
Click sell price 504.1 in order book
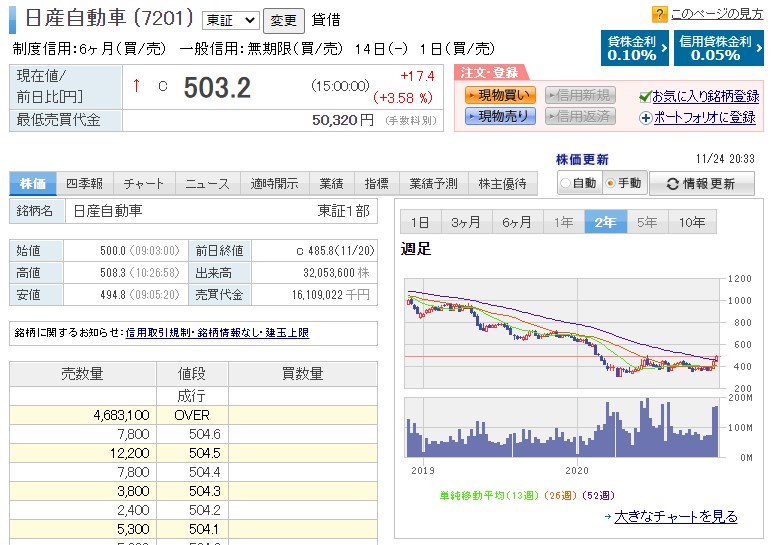[204, 529]
